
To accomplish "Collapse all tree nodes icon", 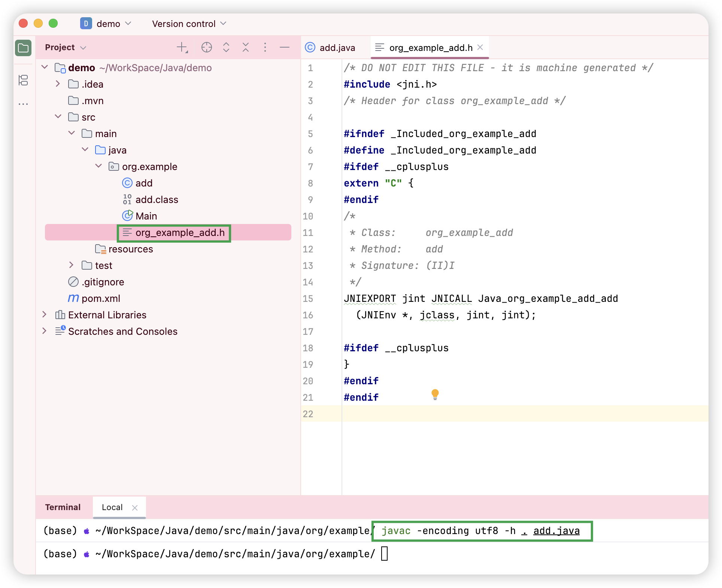I will pos(246,47).
